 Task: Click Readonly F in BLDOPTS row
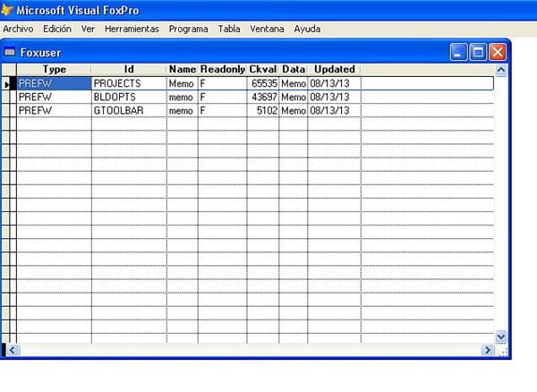[223, 98]
